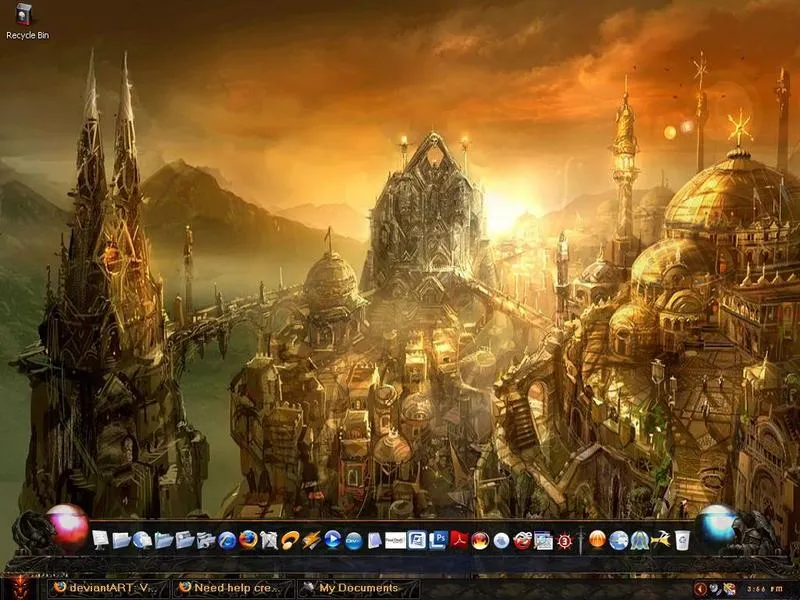Click the red glowing orb on dock
Screen dimensions: 800x600
pyautogui.click(x=68, y=526)
